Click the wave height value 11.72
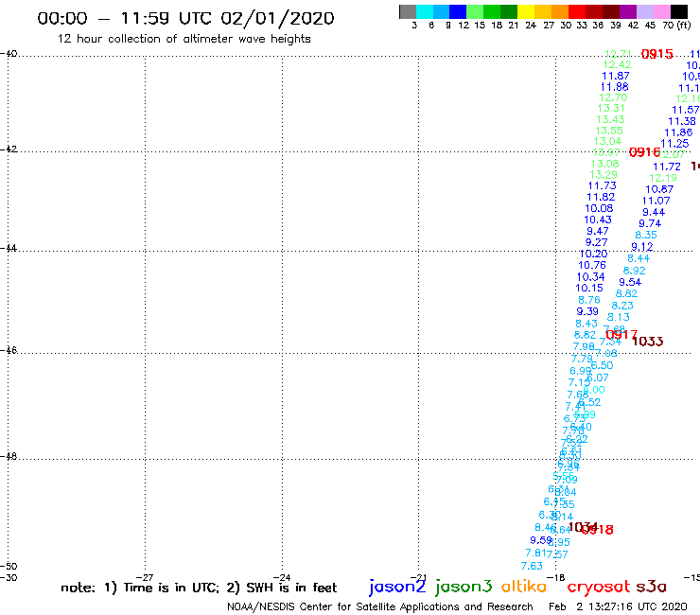Viewport: 700px width, 615px height. [667, 167]
